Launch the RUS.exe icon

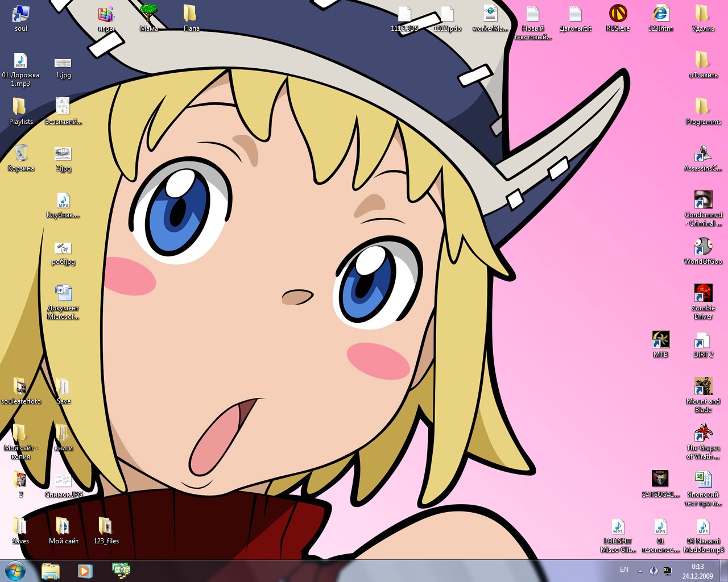pos(618,18)
